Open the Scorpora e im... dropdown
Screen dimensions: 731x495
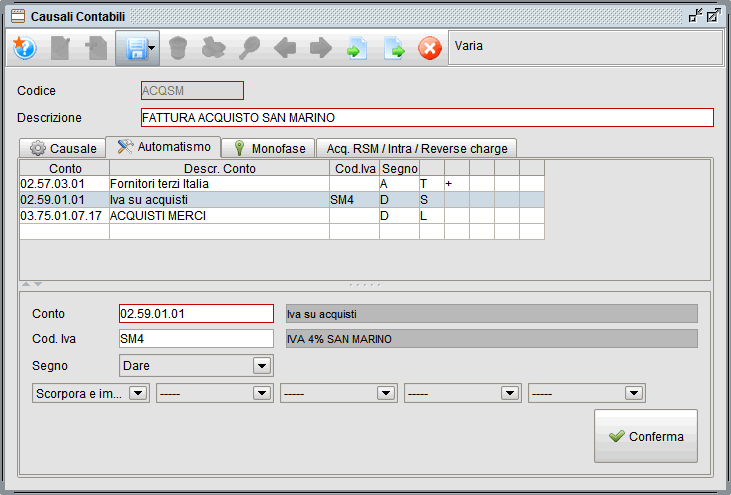click(x=90, y=393)
